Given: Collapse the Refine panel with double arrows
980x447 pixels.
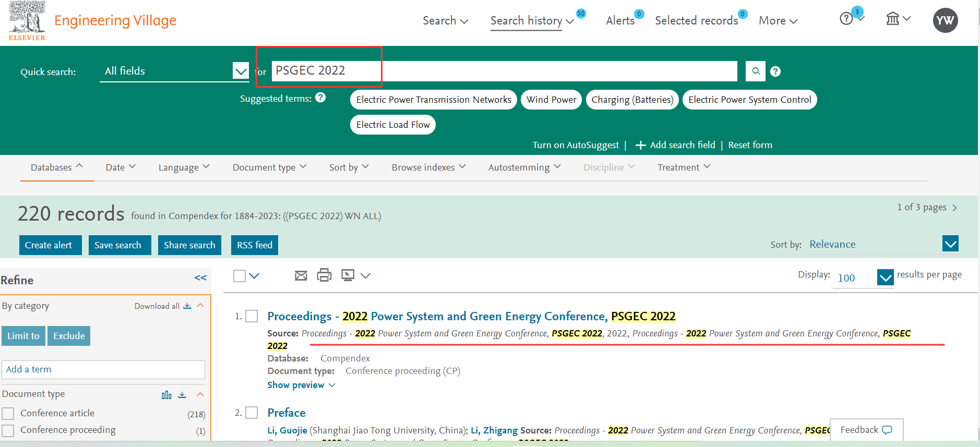Looking at the screenshot, I should [x=200, y=278].
